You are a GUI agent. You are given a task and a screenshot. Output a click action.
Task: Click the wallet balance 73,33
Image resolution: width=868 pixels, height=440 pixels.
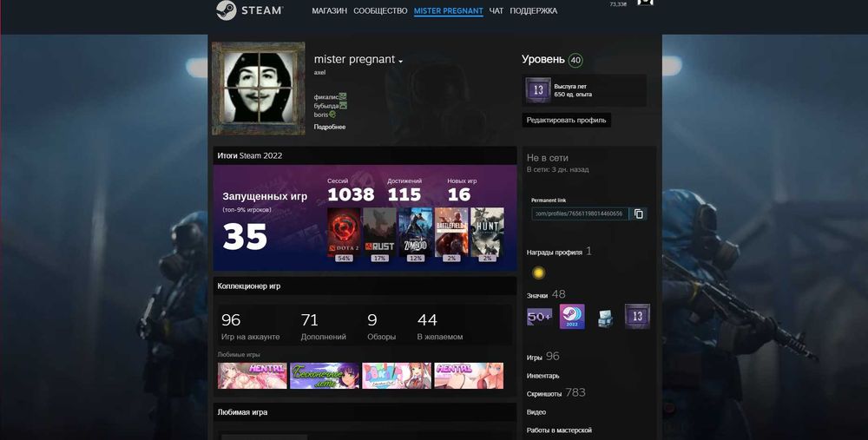618,3
